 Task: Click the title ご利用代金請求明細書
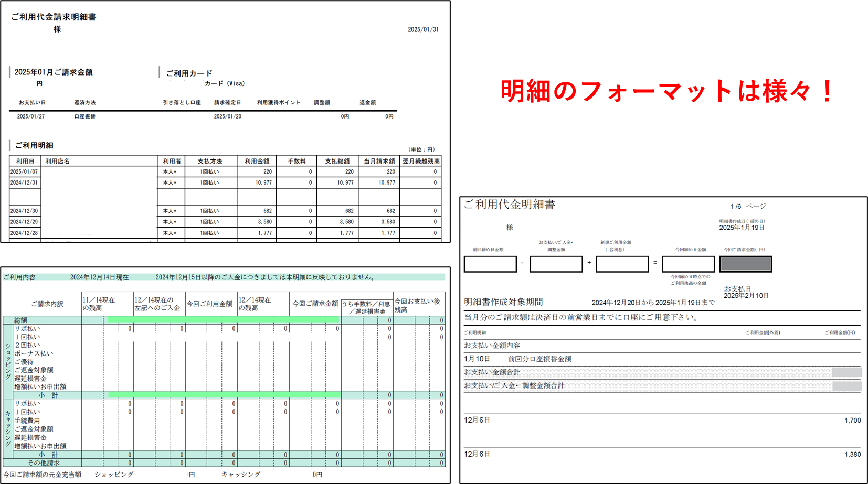pos(54,17)
